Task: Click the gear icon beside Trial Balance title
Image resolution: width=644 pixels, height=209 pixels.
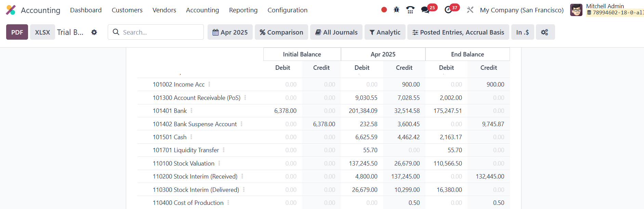Action: 94,32
